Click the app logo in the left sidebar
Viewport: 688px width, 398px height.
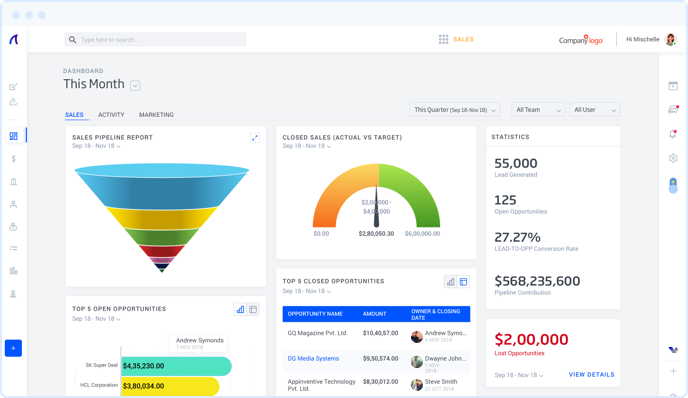pyautogui.click(x=14, y=39)
